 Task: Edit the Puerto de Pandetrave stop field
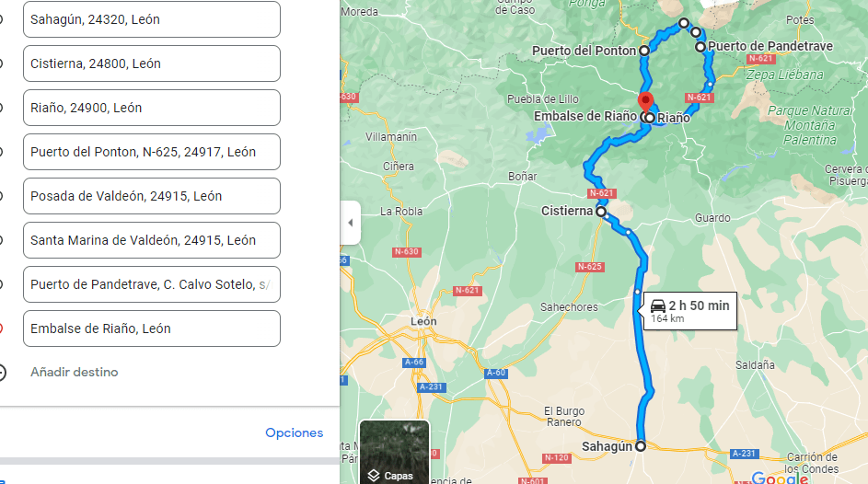point(152,284)
